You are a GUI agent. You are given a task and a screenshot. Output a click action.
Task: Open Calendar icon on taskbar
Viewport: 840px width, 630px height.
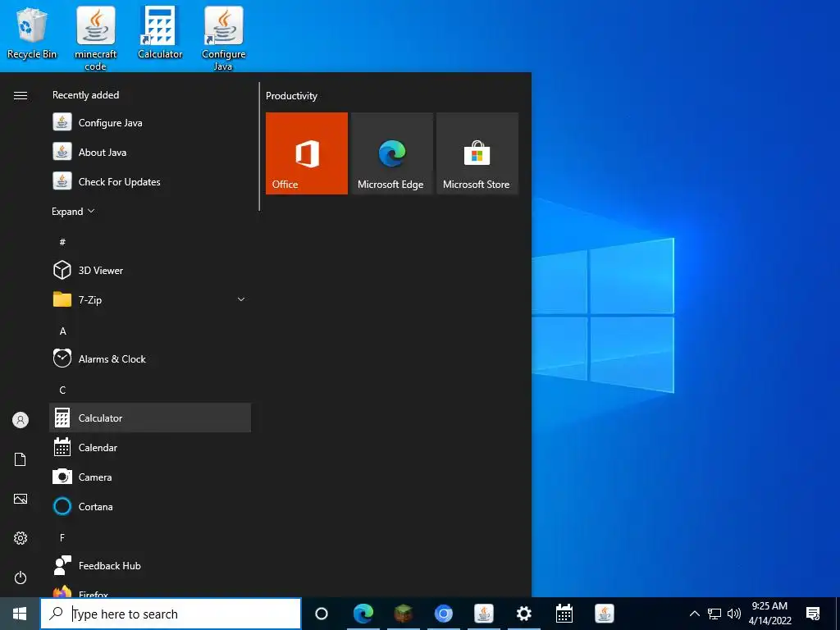pyautogui.click(x=564, y=614)
